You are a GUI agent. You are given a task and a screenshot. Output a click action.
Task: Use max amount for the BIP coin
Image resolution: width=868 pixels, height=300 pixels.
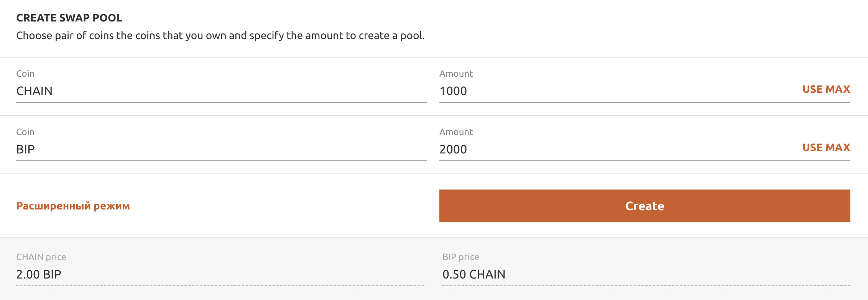pyautogui.click(x=826, y=148)
